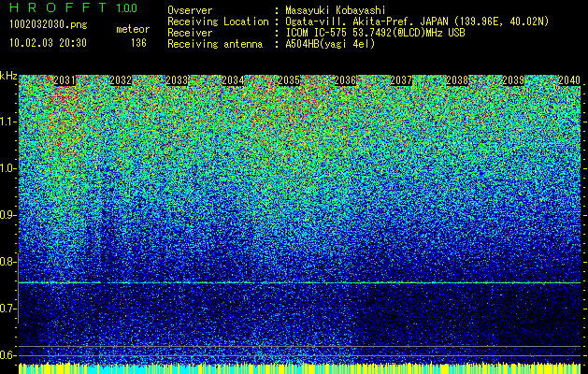The height and width of the screenshot is (374, 588).
Task: Click the 2035 time marker label
Action: (289, 80)
